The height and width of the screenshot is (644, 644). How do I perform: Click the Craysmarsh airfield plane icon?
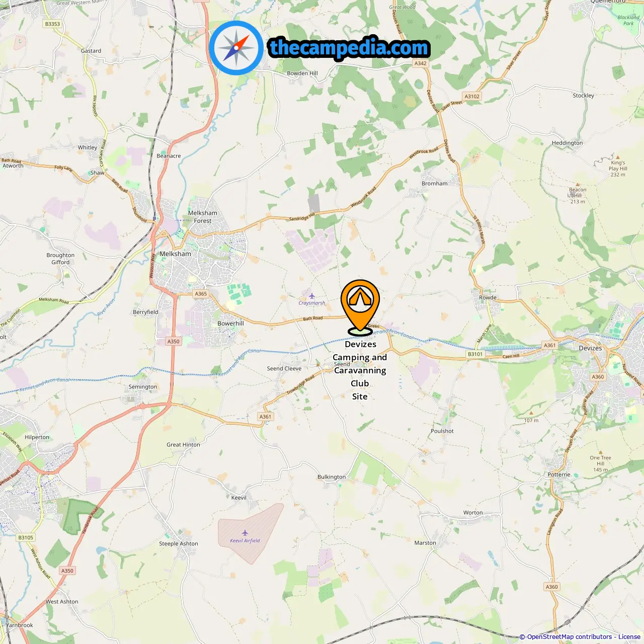312,296
